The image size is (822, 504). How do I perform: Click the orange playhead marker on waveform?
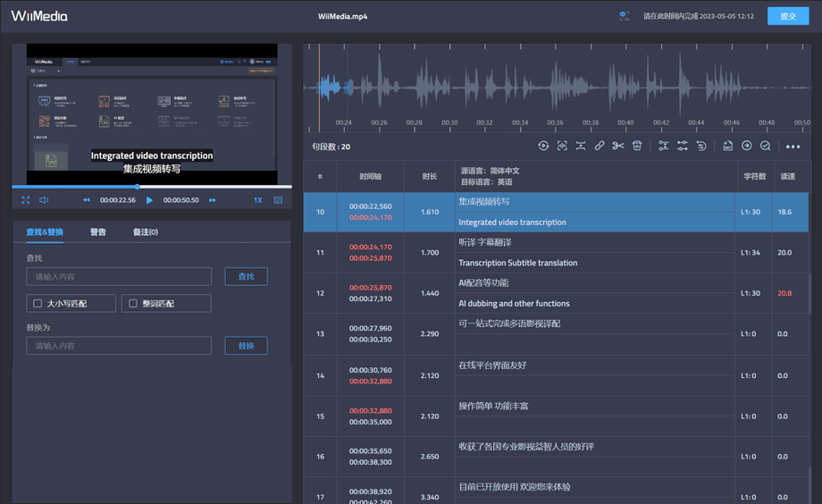point(319,87)
